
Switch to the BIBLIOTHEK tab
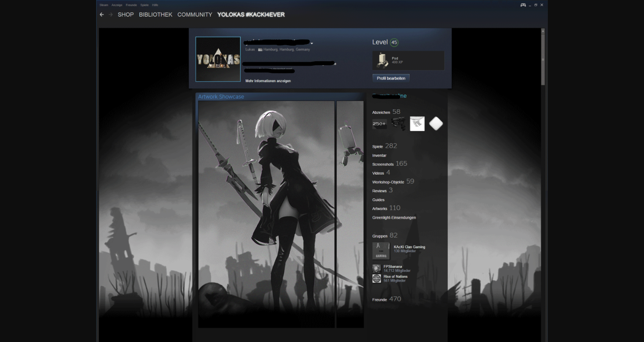[156, 15]
